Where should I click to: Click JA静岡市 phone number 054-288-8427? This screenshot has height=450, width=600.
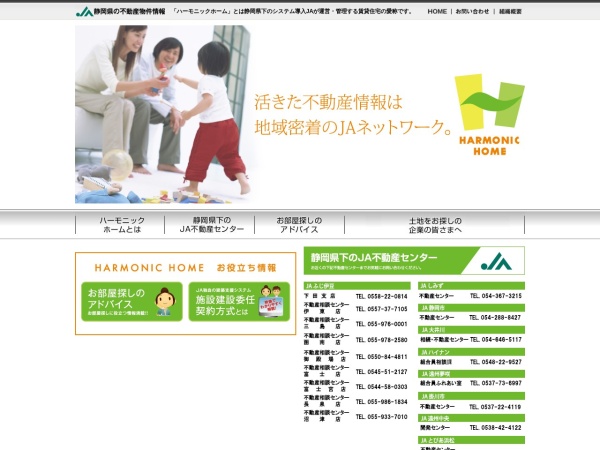point(495,318)
